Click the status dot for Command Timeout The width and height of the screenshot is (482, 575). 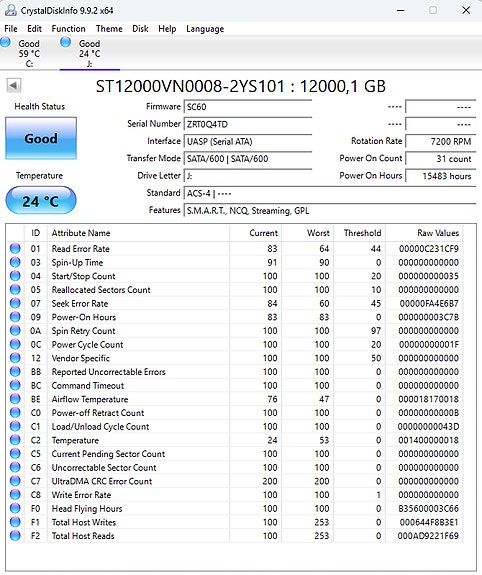(15, 385)
